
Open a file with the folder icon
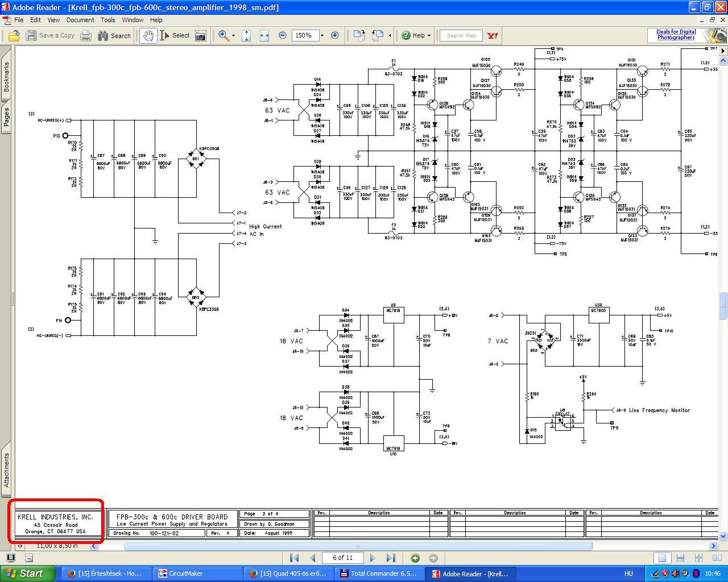pyautogui.click(x=14, y=35)
